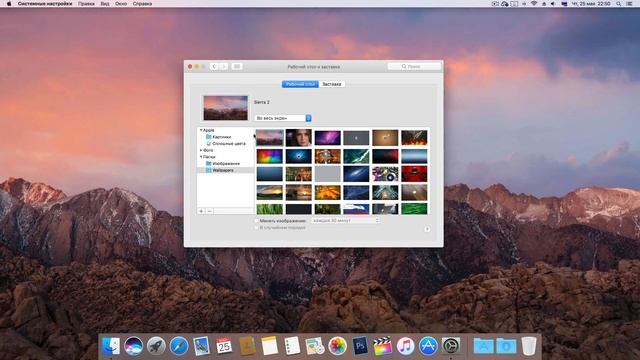This screenshot has height=360, width=640.
Task: Open the Photos app in Dock
Action: [x=338, y=346]
